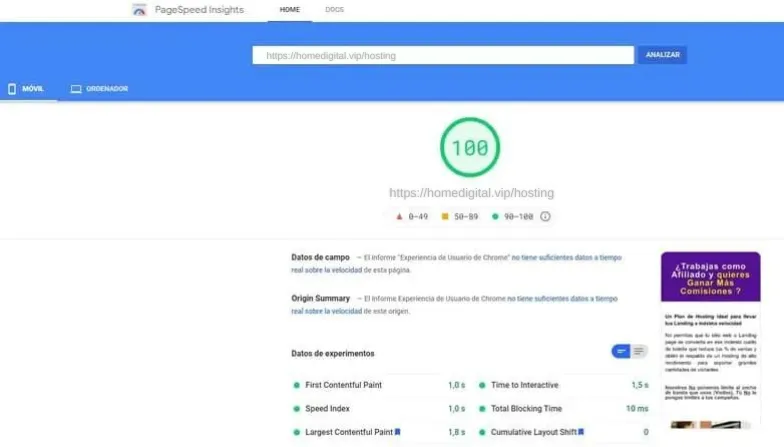This screenshot has height=447, width=784.
Task: Click the ANALIZAR button
Action: (662, 55)
